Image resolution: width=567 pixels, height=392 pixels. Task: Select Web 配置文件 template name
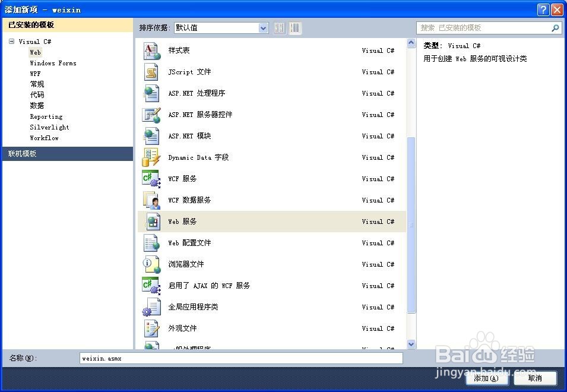coord(189,243)
